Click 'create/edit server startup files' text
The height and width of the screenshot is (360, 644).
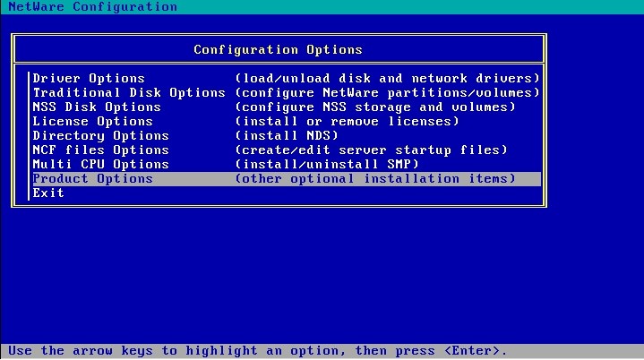click(372, 150)
